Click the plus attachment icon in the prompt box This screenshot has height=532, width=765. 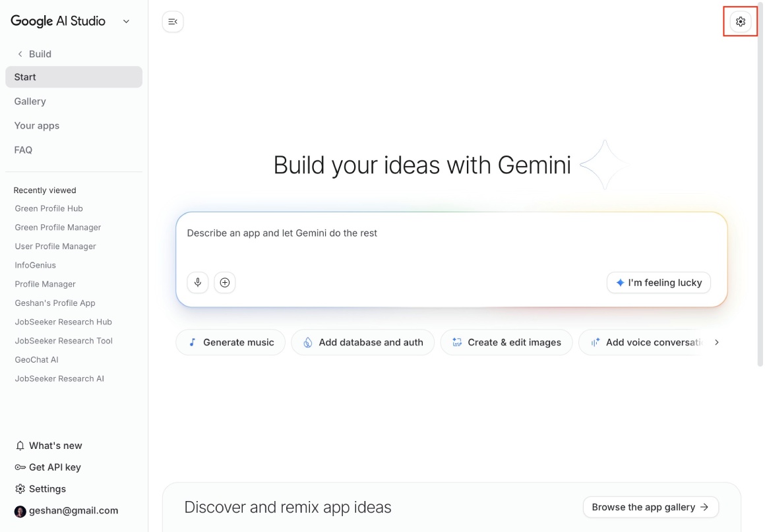(224, 282)
